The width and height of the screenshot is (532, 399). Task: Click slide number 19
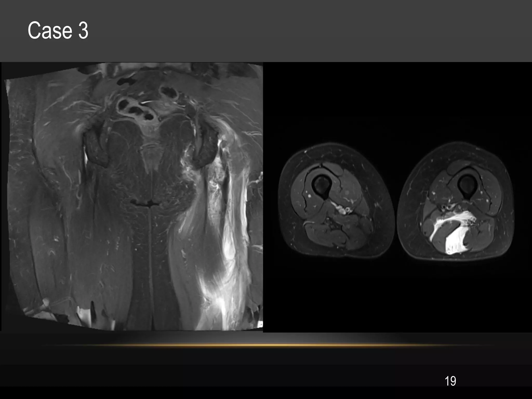click(x=450, y=381)
